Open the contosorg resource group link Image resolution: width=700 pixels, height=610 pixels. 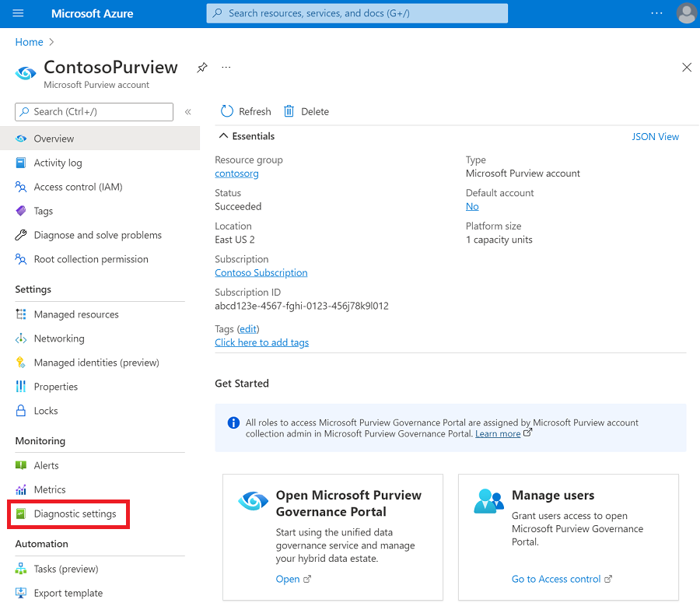236,174
